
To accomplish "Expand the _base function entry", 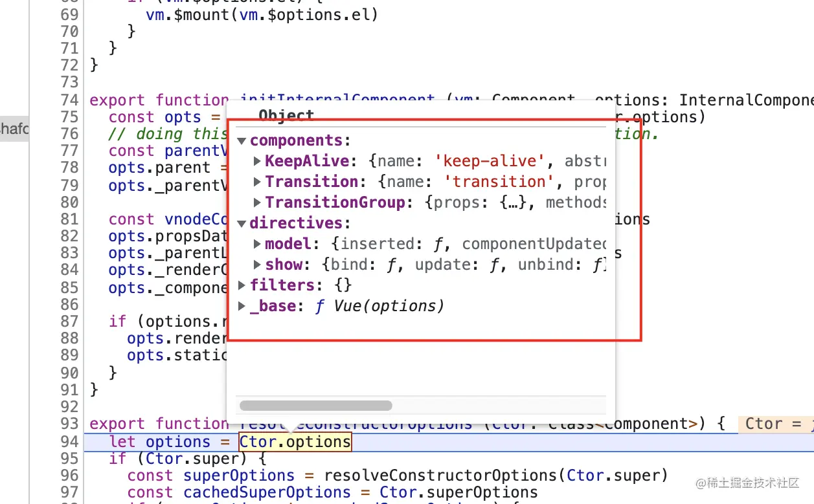I will [242, 306].
